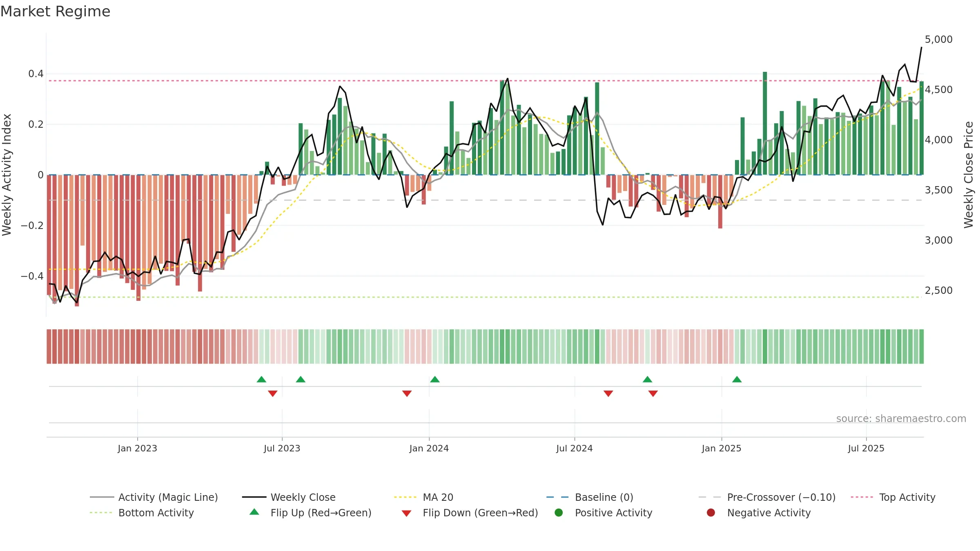Click the last red flip-down triangle near Oct 2024

coord(653,393)
